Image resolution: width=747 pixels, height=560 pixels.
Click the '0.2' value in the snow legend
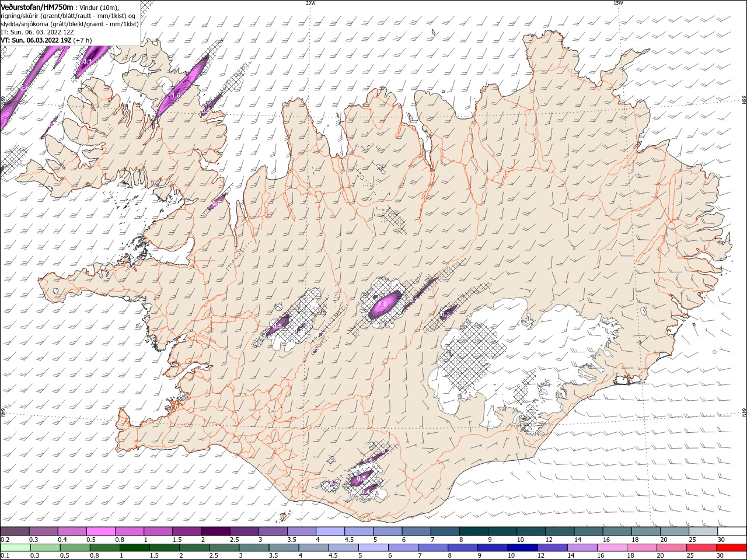tap(5, 540)
